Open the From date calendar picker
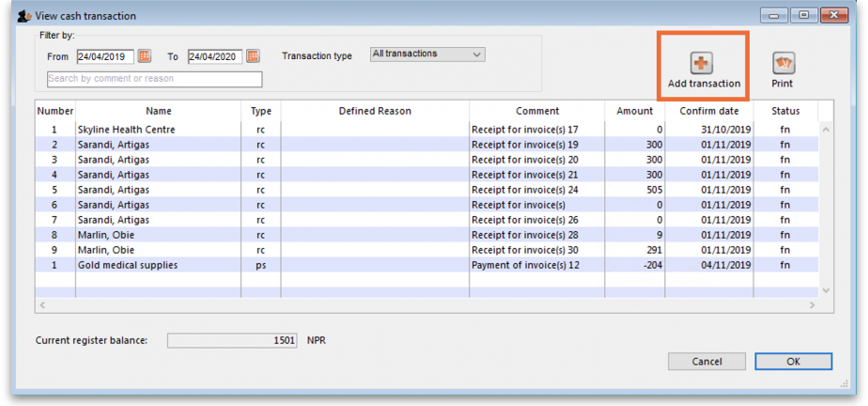This screenshot has height=406, width=868. pos(144,56)
